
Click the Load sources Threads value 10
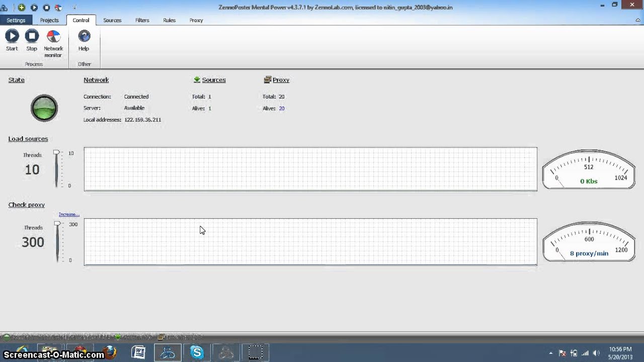pos(32,170)
